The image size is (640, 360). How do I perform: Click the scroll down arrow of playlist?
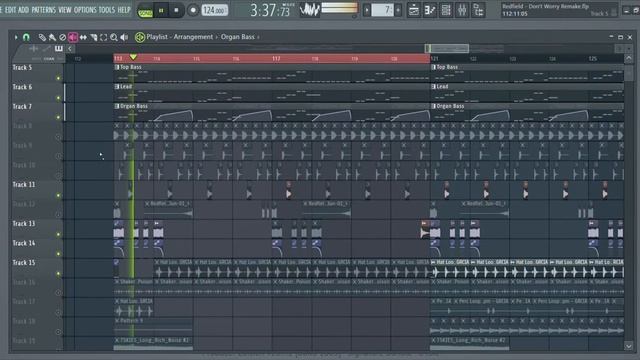629,346
